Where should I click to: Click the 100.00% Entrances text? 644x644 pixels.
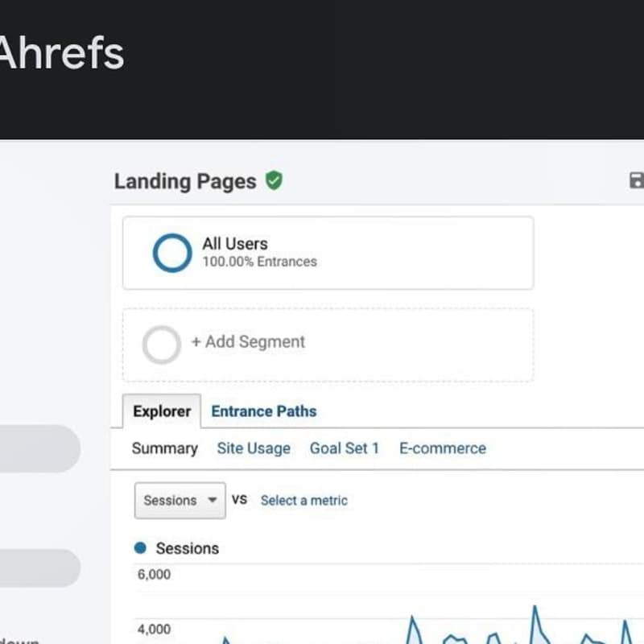coord(259,262)
